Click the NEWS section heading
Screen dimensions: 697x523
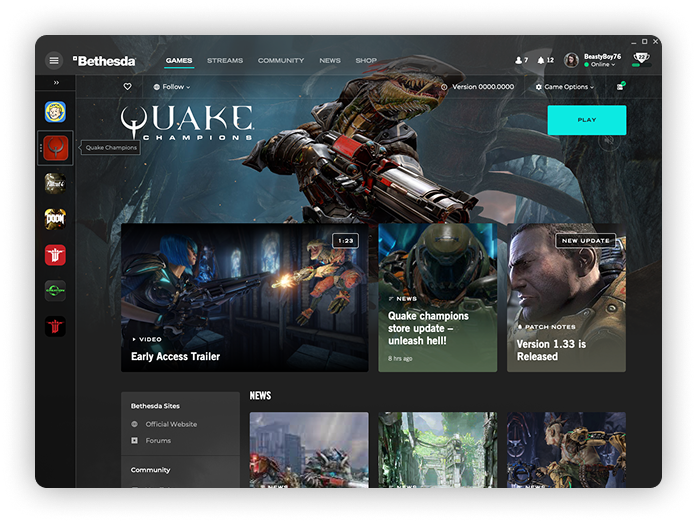[260, 395]
